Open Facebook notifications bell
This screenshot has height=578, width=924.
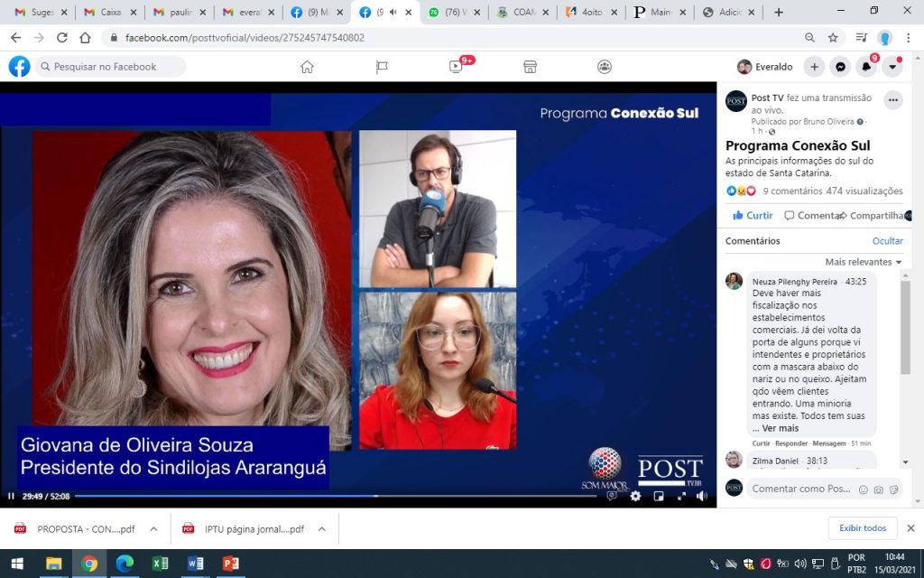pos(866,67)
